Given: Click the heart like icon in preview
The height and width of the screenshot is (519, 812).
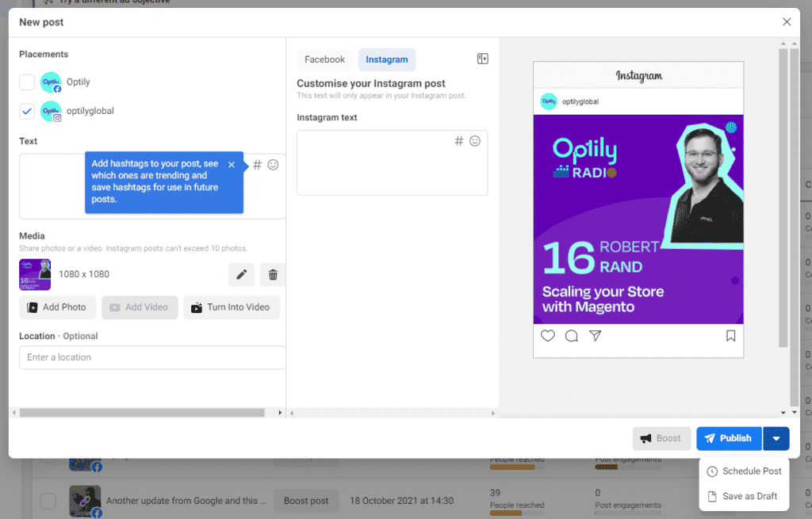Looking at the screenshot, I should [x=548, y=336].
